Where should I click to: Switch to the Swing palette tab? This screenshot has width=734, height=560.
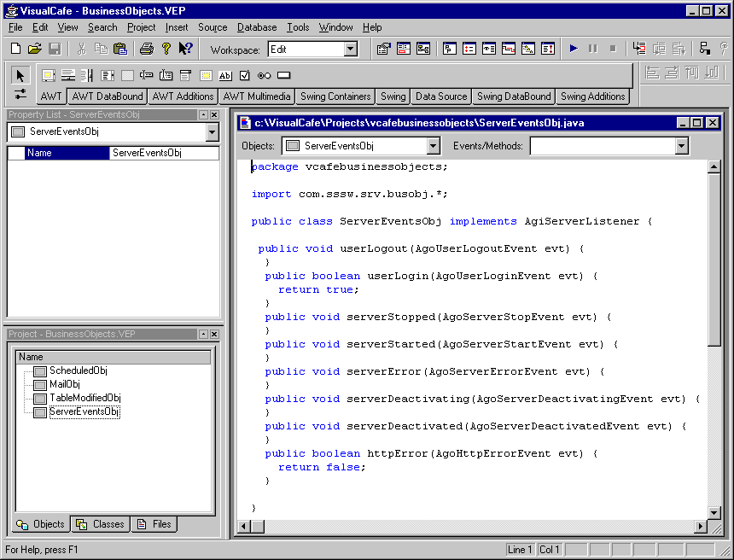coord(393,96)
